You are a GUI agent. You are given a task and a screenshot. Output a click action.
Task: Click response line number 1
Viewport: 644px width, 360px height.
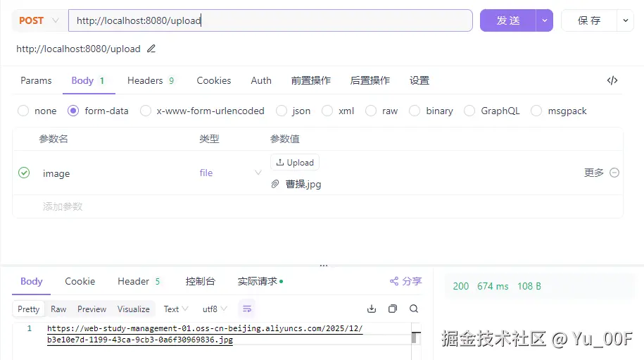[29, 328]
